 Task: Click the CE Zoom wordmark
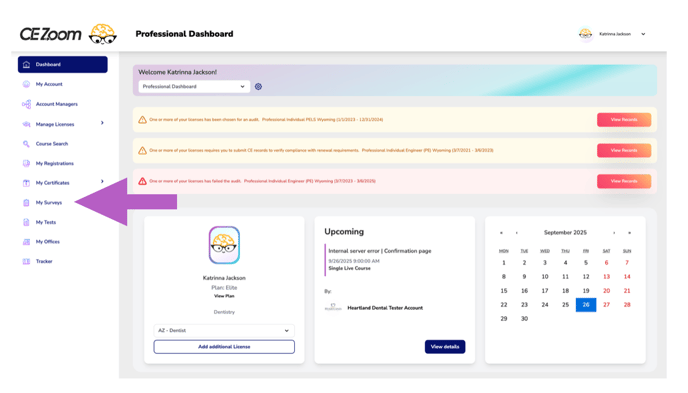tap(51, 34)
